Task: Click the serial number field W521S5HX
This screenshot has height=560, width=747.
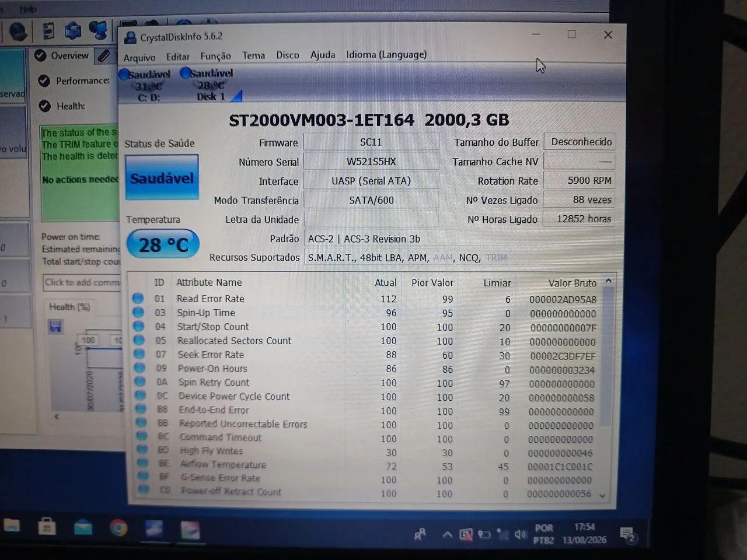Action: click(x=371, y=162)
